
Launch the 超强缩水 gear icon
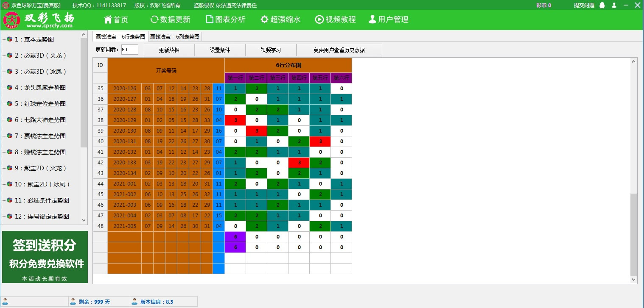(x=263, y=19)
